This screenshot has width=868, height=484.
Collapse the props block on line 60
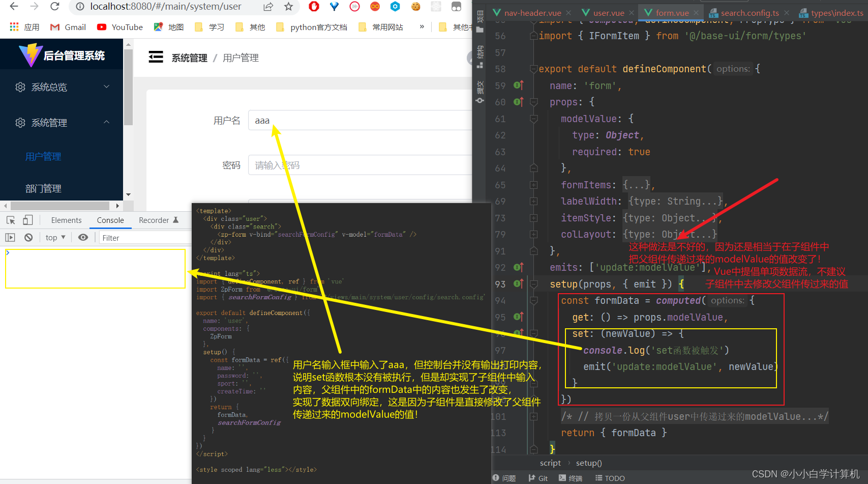[533, 102]
